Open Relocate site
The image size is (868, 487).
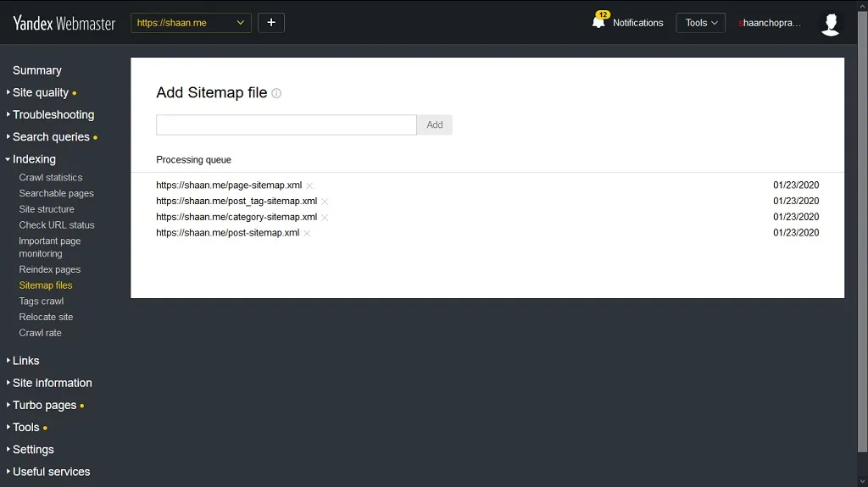click(x=46, y=317)
